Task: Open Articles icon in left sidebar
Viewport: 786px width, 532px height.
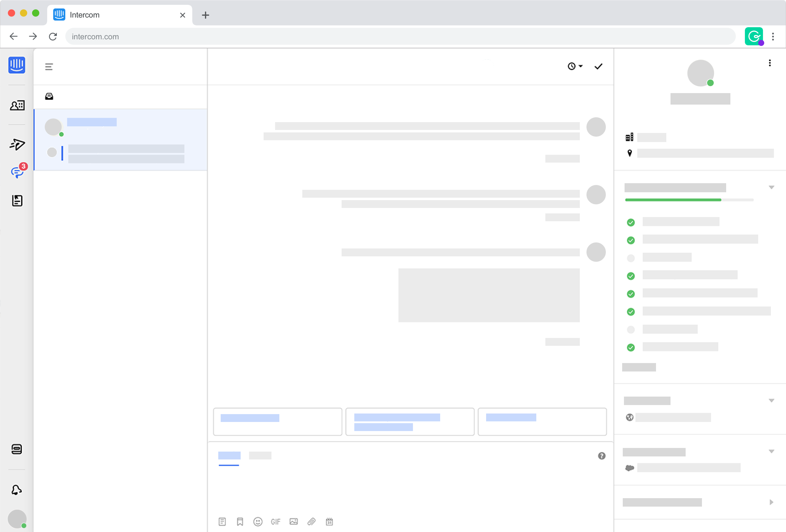Action: coord(17,201)
